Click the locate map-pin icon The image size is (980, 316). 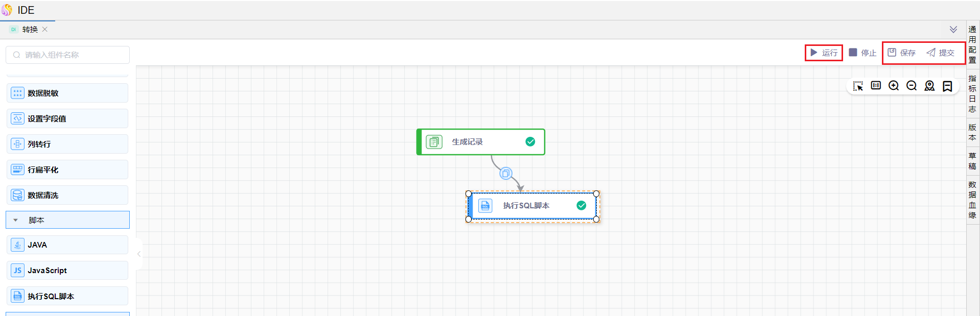929,86
